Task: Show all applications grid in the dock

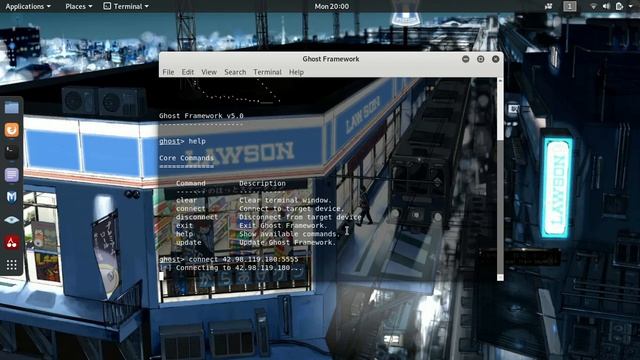Action: 11,265
